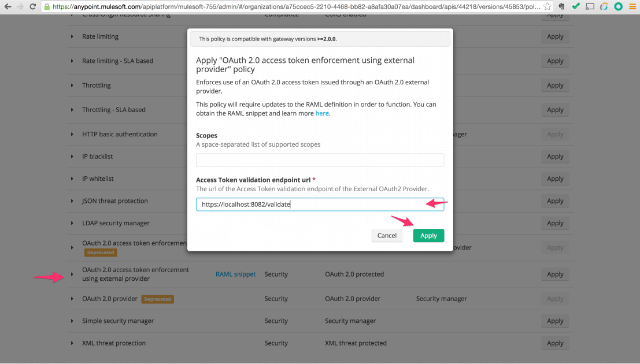Expand the XML threat protection row

(72, 343)
